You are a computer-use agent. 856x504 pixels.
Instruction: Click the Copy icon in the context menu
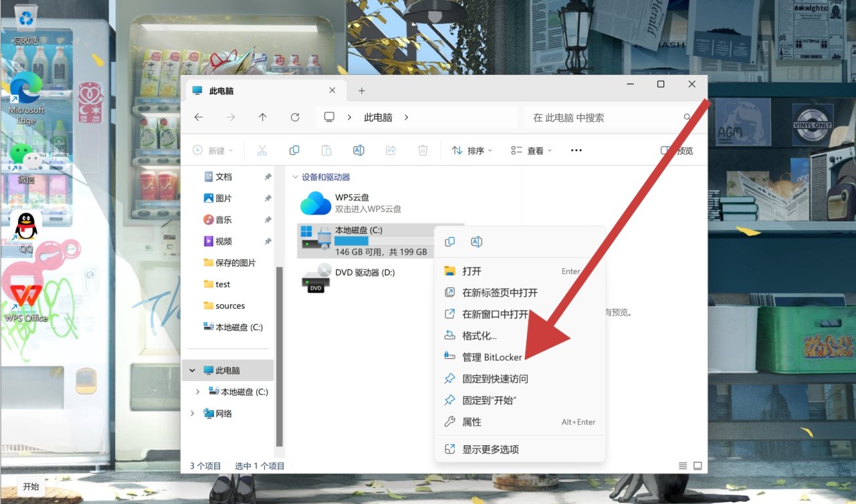[450, 241]
